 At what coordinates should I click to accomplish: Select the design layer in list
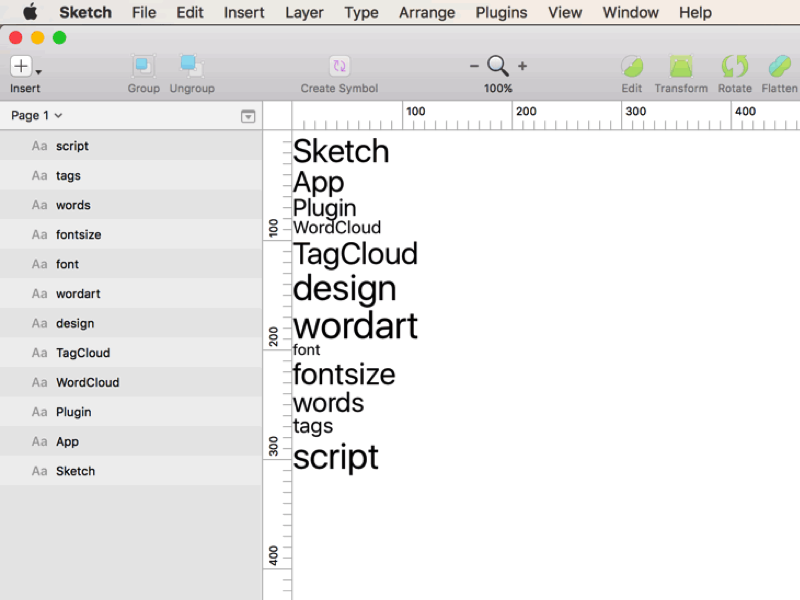tap(131, 323)
